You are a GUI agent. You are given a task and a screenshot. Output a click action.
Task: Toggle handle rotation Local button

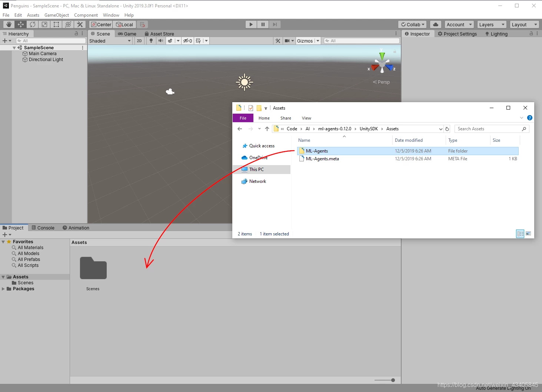124,24
